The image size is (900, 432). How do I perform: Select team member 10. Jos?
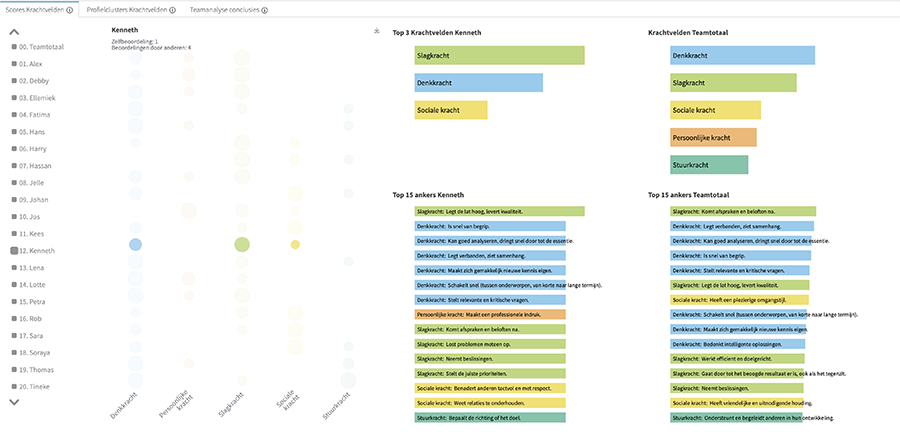point(31,217)
